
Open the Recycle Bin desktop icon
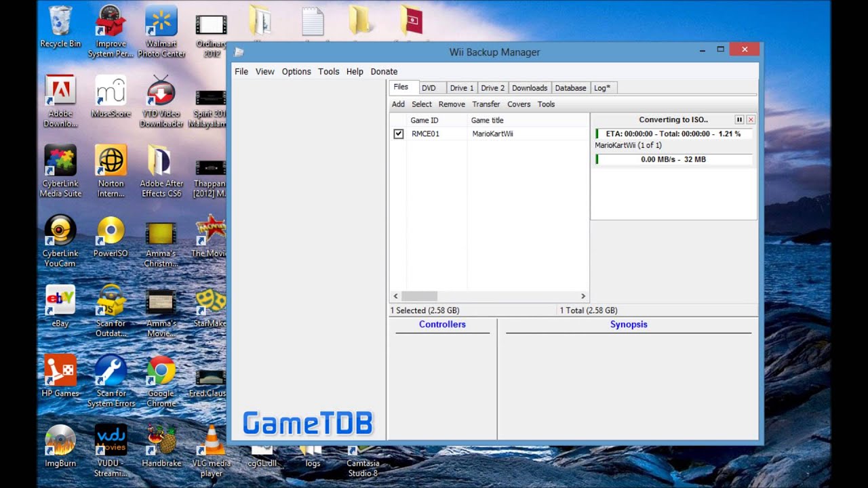coord(60,27)
